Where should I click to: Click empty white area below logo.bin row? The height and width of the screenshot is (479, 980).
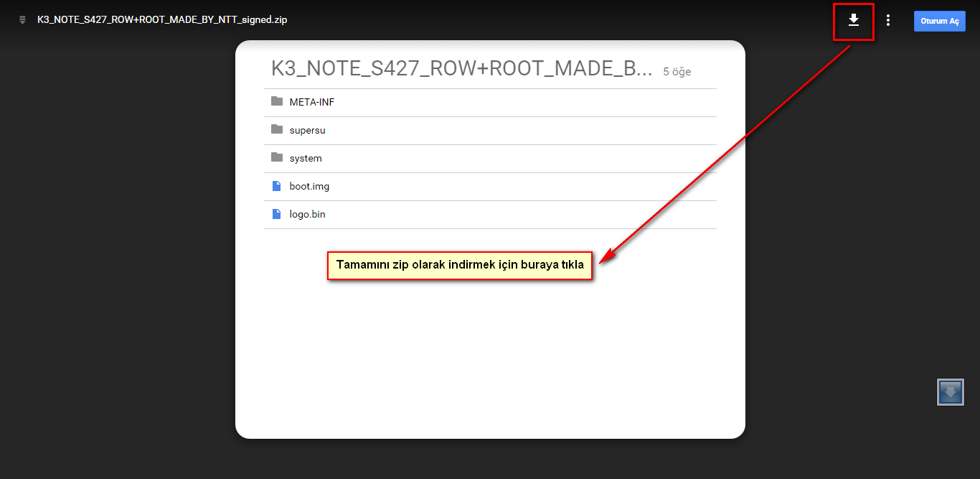(x=490, y=345)
